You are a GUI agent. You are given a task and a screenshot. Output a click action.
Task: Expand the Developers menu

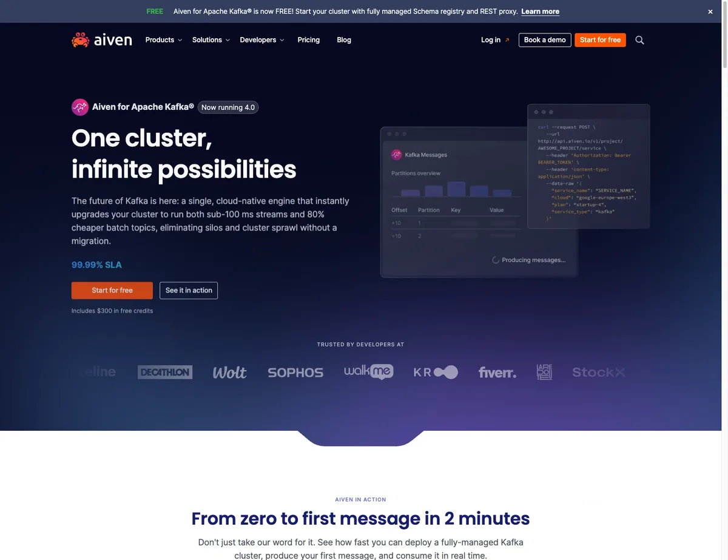261,40
